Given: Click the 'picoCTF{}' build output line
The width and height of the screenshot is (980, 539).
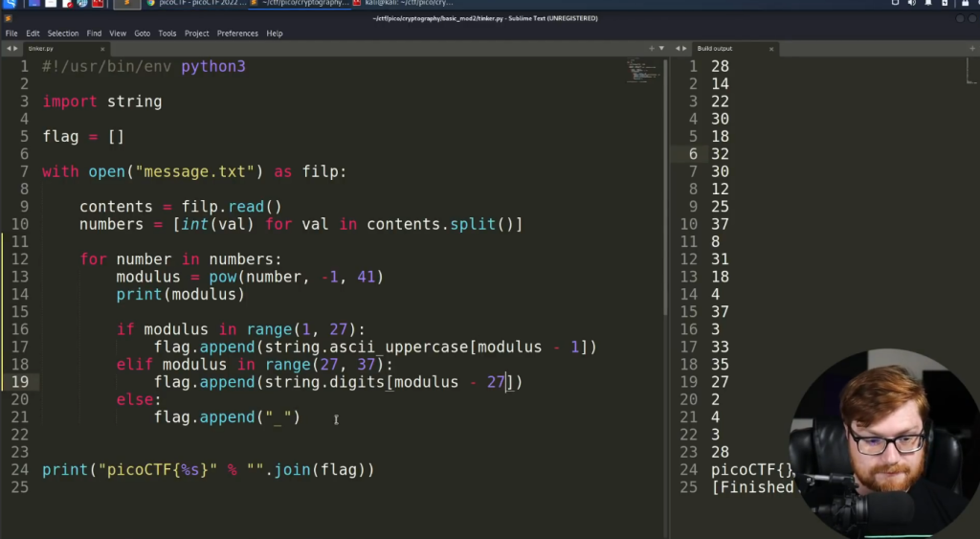Looking at the screenshot, I should point(752,470).
